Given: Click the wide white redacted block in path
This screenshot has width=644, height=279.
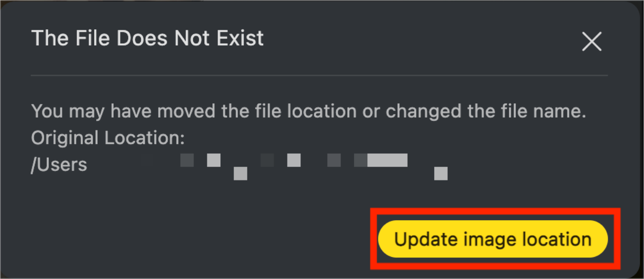Looking at the screenshot, I should click(x=387, y=160).
